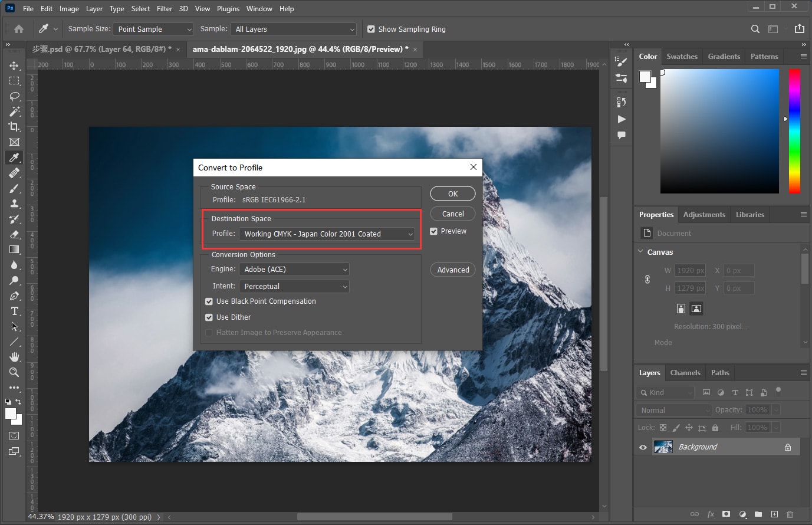This screenshot has width=812, height=525.
Task: Collapse the Canvas section
Action: pyautogui.click(x=641, y=252)
